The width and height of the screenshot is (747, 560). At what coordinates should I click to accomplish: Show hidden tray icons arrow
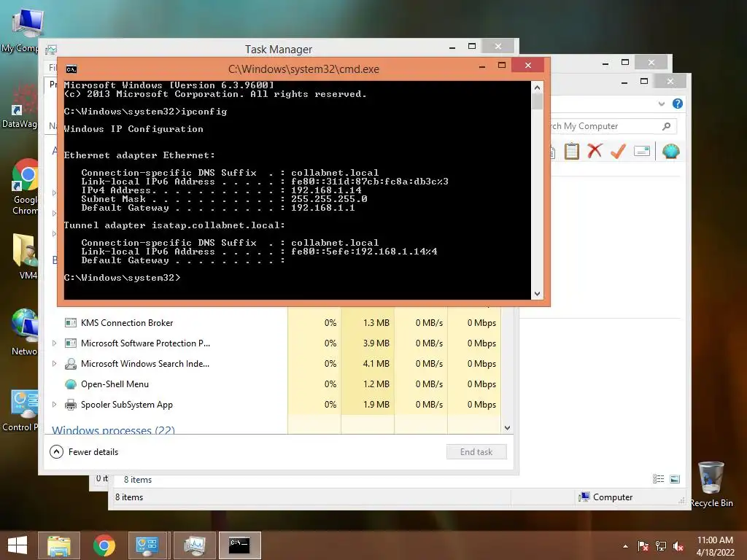pyautogui.click(x=625, y=546)
